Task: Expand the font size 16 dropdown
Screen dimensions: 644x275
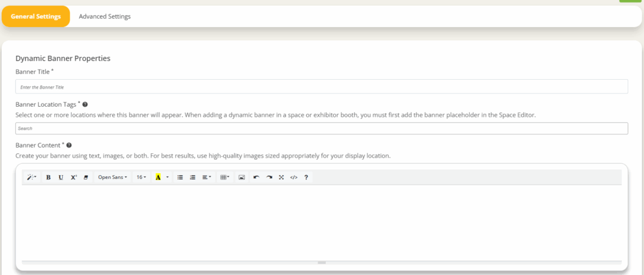Action: pos(142,178)
